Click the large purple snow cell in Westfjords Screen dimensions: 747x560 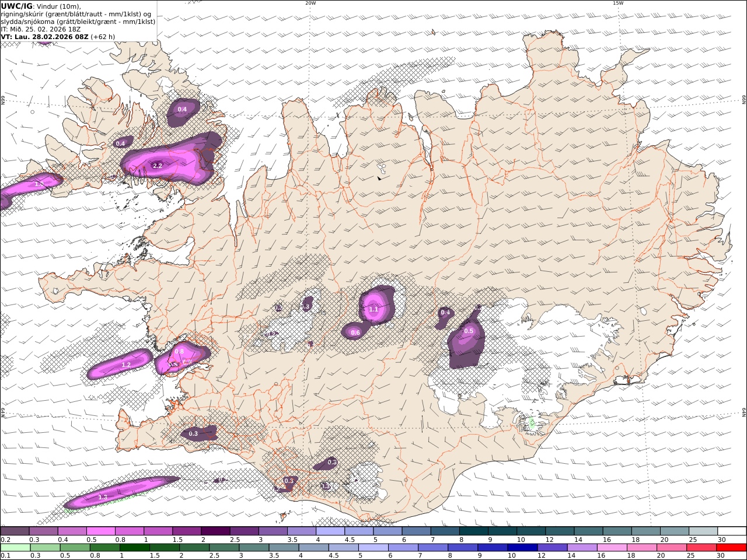tap(172, 159)
